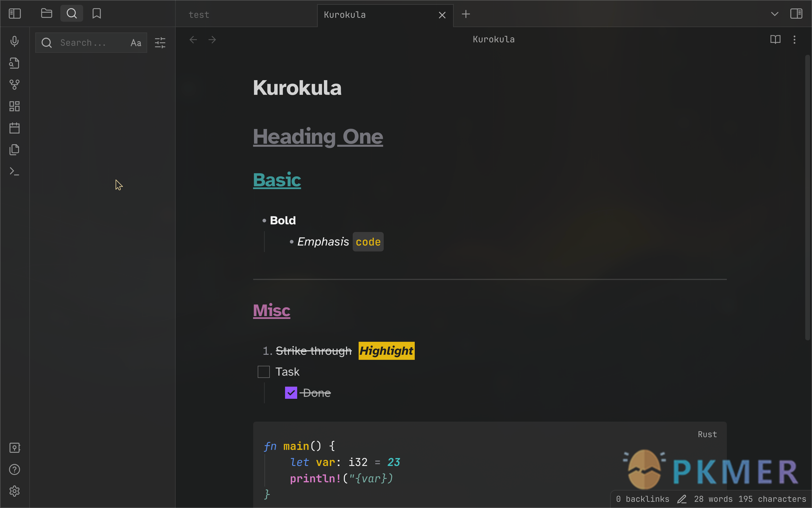Open another vault icon
The height and width of the screenshot is (508, 812).
(14, 448)
